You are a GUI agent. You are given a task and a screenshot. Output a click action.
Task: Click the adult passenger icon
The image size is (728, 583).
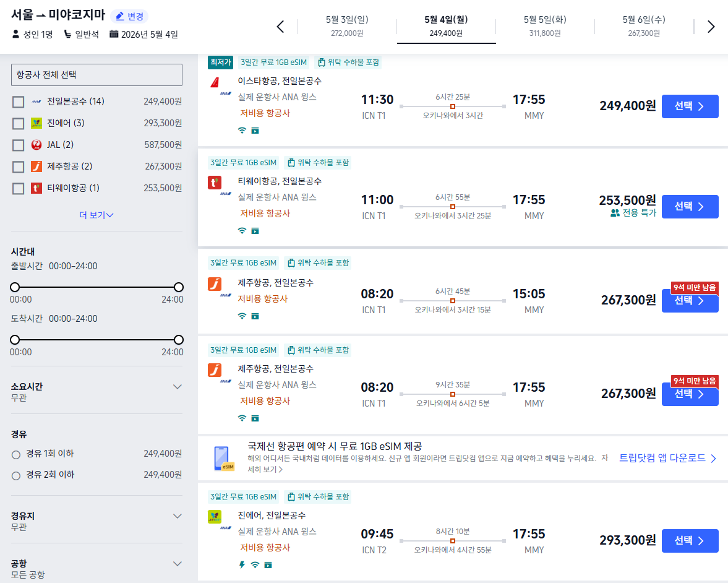tap(16, 34)
